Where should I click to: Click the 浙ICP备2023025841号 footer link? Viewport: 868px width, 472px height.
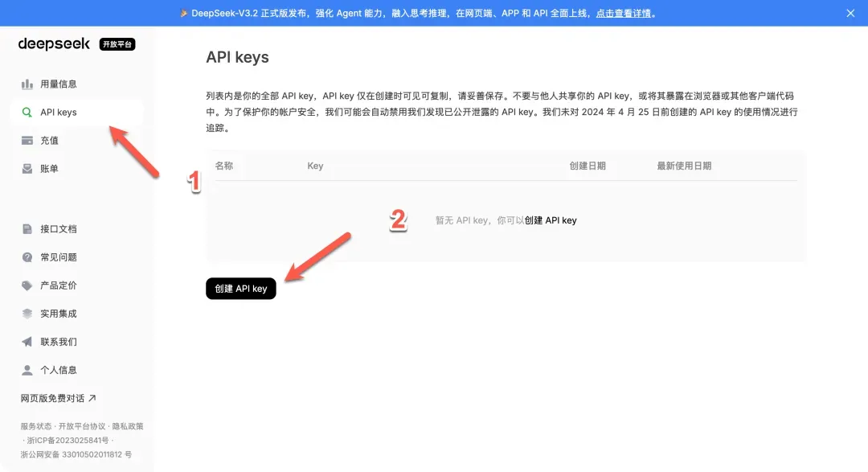click(68, 441)
